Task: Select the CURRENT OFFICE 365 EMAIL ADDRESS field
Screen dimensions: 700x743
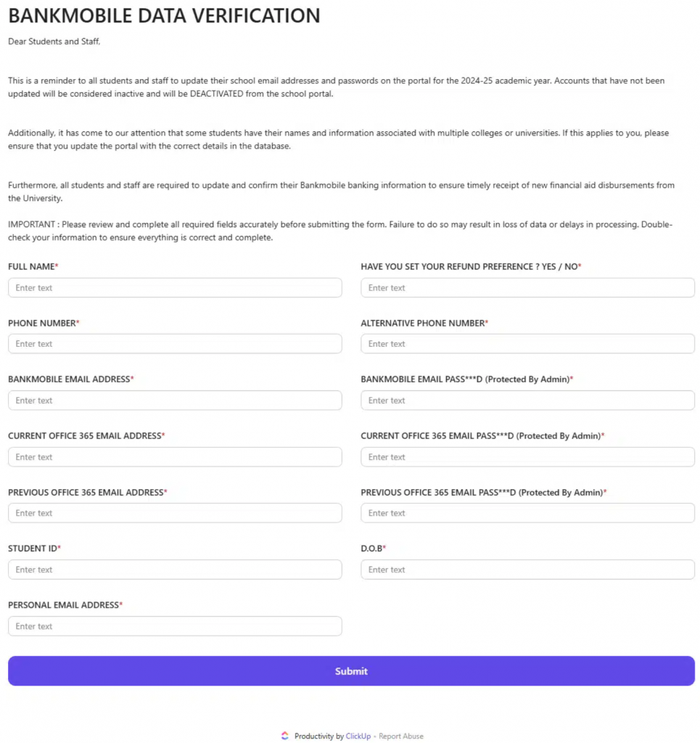Action: click(x=174, y=456)
